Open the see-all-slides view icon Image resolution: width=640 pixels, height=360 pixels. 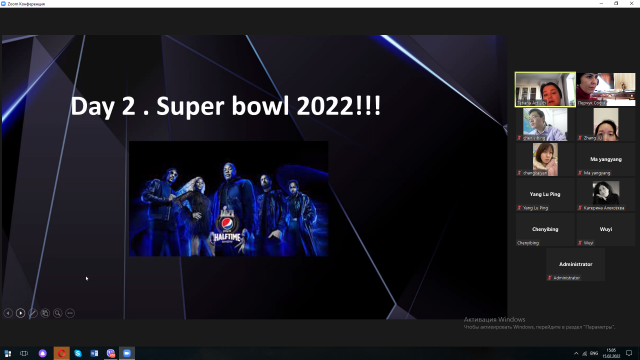pos(45,313)
